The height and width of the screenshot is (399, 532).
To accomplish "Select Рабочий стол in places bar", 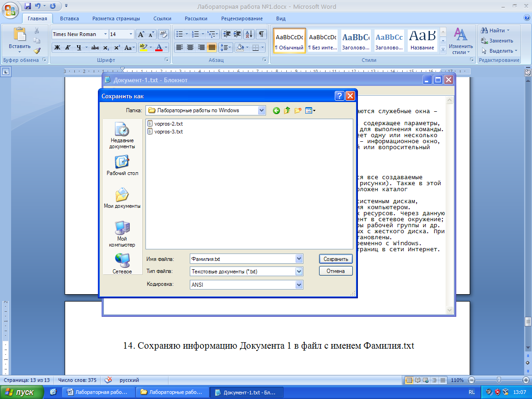I will (x=122, y=166).
